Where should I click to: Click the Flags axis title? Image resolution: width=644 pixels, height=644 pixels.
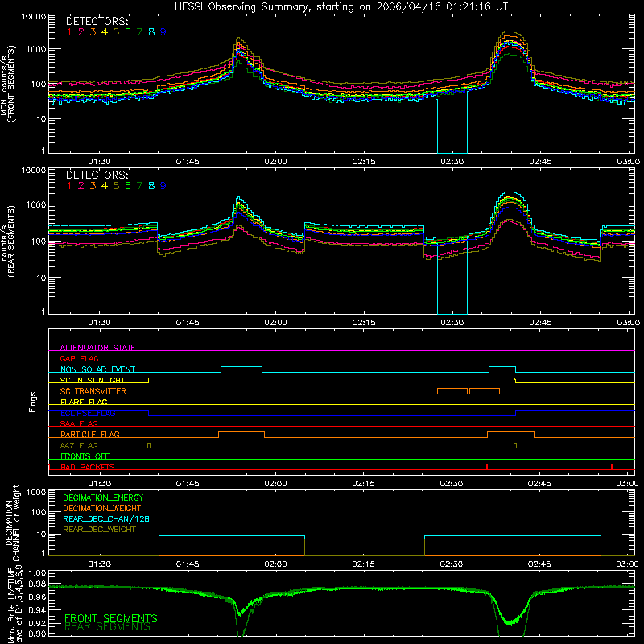coord(33,402)
